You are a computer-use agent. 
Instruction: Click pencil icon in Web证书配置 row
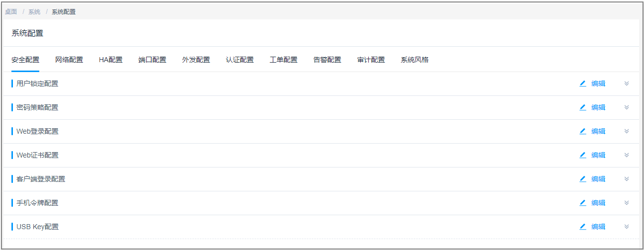583,155
